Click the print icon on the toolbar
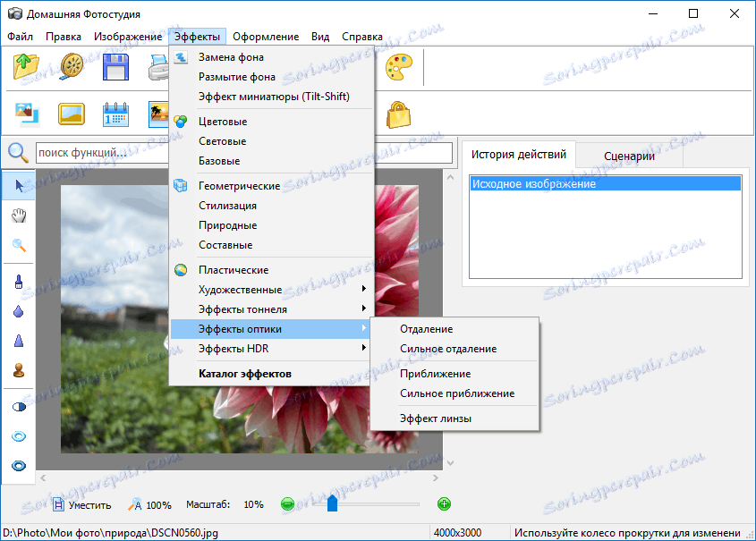 point(159,66)
